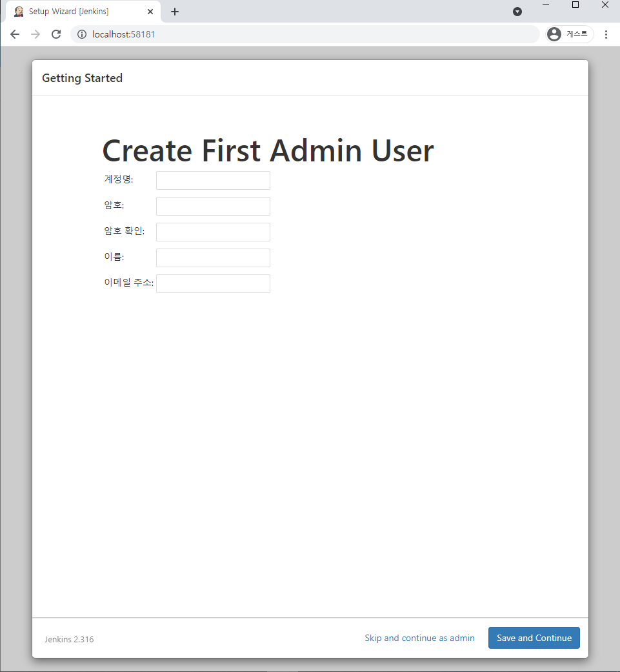Minimize the browser window
Screen dimensions: 620x672
coord(546,5)
